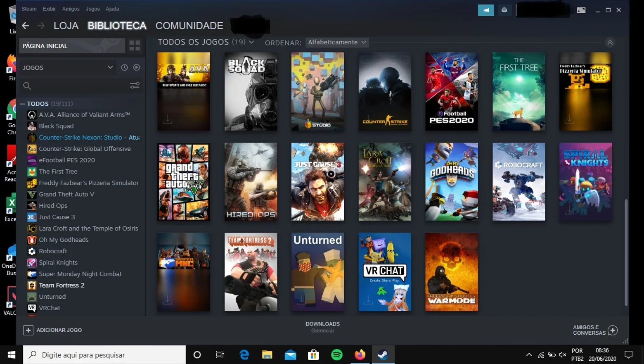Open Team Fortress 2 cover art
The image size is (644, 364).
(x=251, y=272)
